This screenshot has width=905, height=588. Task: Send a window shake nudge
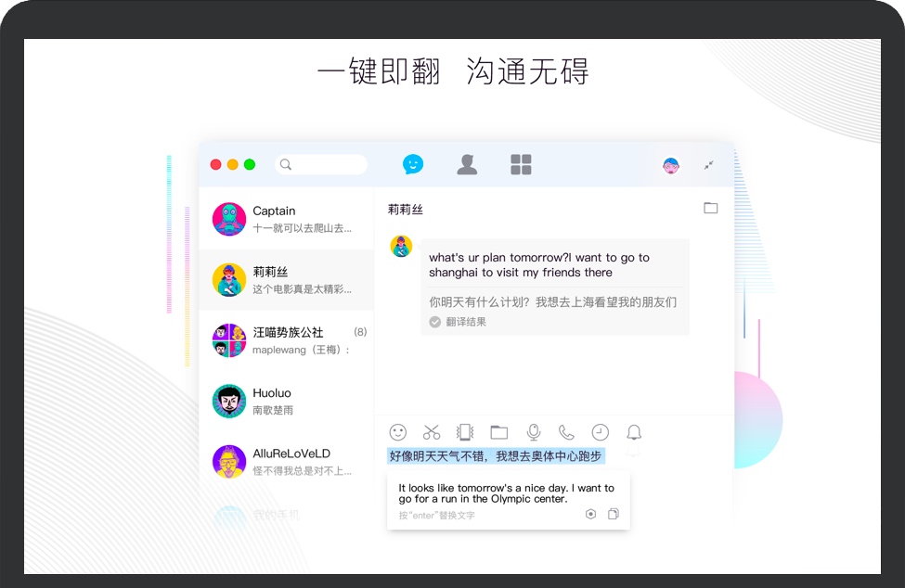464,432
